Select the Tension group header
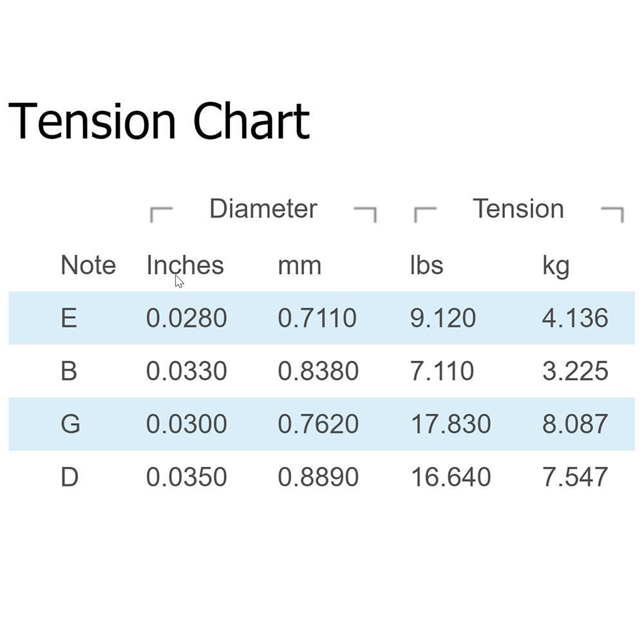 point(518,209)
